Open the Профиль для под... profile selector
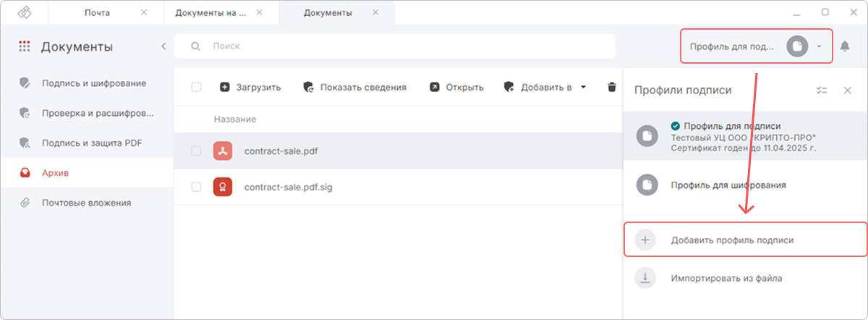This screenshot has width=868, height=320. pyautogui.click(x=757, y=46)
